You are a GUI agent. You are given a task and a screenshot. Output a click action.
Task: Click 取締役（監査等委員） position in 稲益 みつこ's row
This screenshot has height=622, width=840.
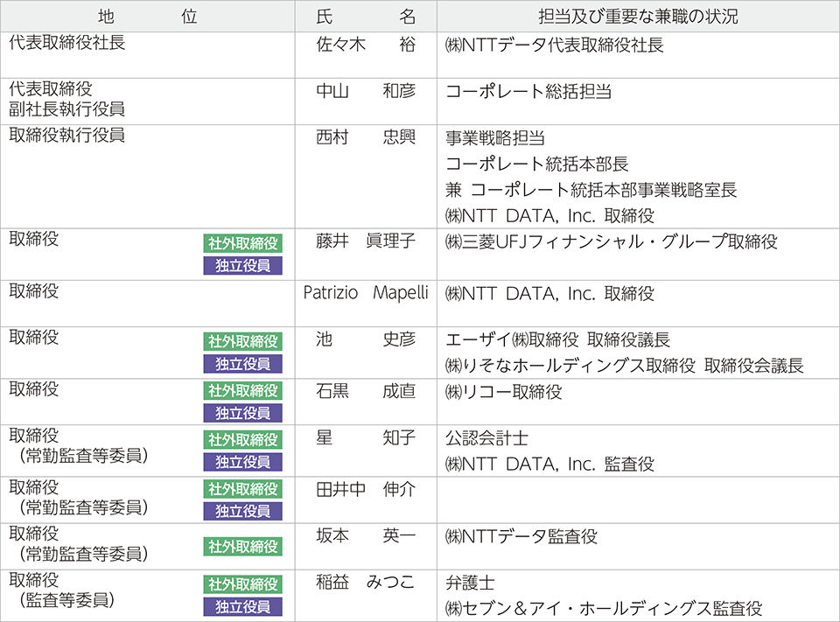tap(61, 590)
